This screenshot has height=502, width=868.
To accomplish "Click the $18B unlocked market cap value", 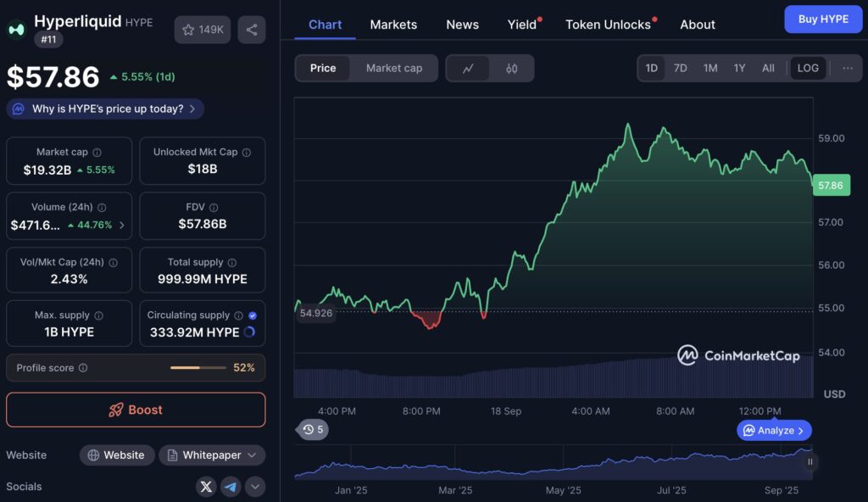I will click(x=203, y=169).
